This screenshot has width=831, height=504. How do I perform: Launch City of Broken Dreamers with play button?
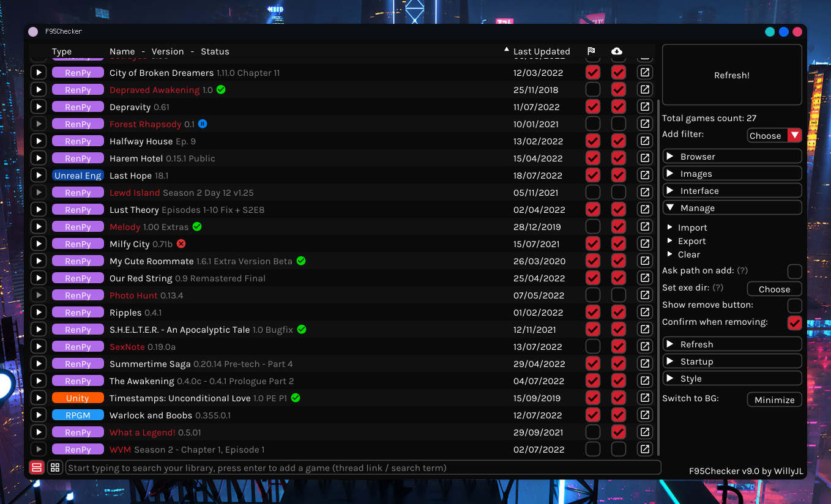pyautogui.click(x=39, y=73)
